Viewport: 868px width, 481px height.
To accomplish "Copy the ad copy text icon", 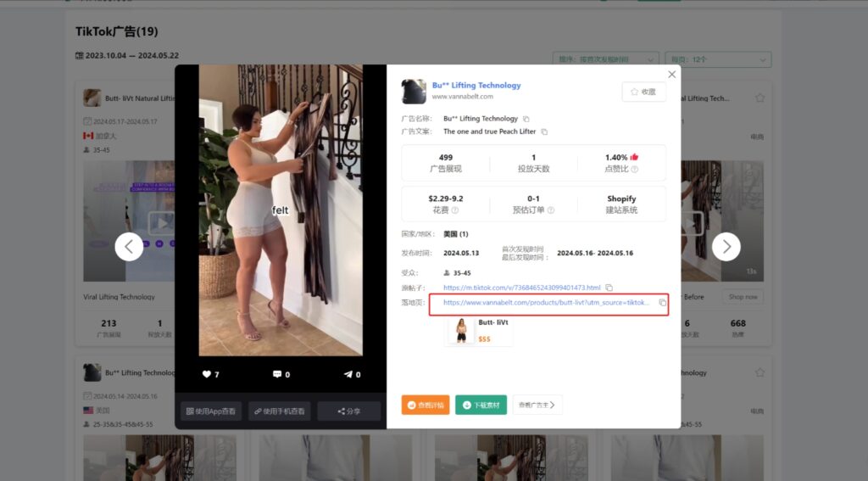I will [x=544, y=131].
